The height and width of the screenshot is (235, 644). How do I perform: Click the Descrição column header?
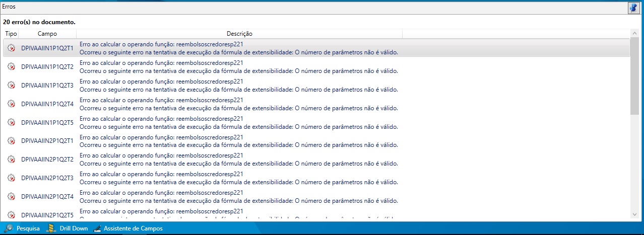point(239,34)
